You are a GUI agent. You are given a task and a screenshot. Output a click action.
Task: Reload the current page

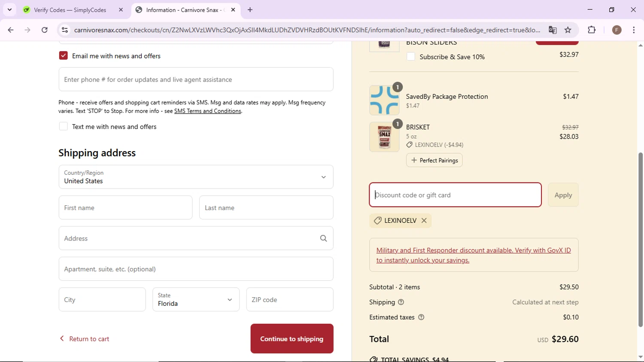tap(45, 30)
